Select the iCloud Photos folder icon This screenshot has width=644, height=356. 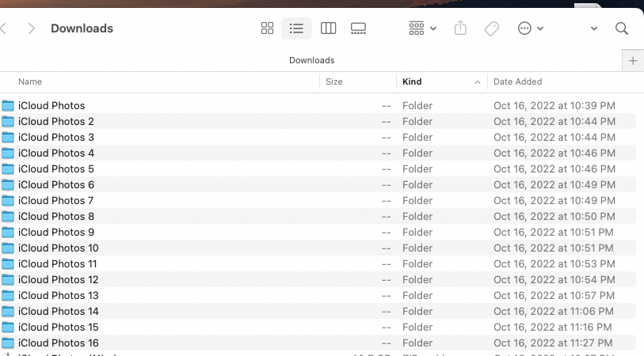(x=8, y=106)
